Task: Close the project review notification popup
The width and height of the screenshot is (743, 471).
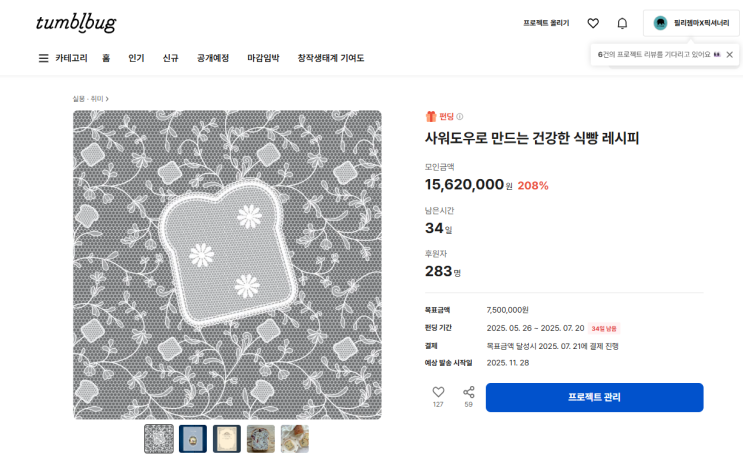Action: pyautogui.click(x=729, y=54)
